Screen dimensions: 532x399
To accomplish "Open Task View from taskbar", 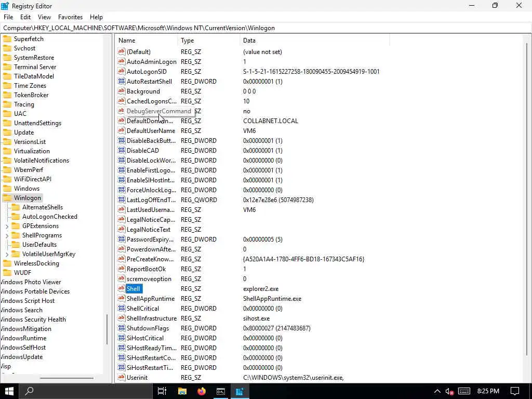I will coord(162,391).
